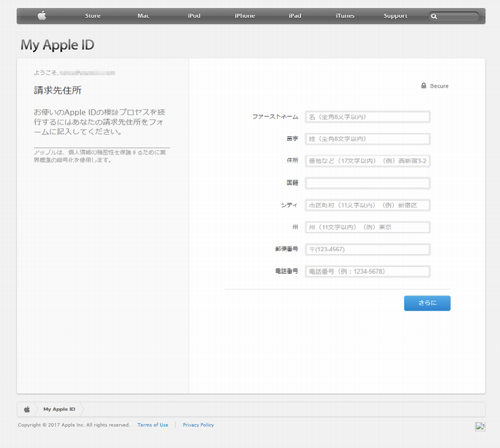Open the Store menu item
The height and width of the screenshot is (448, 500).
pos(92,16)
